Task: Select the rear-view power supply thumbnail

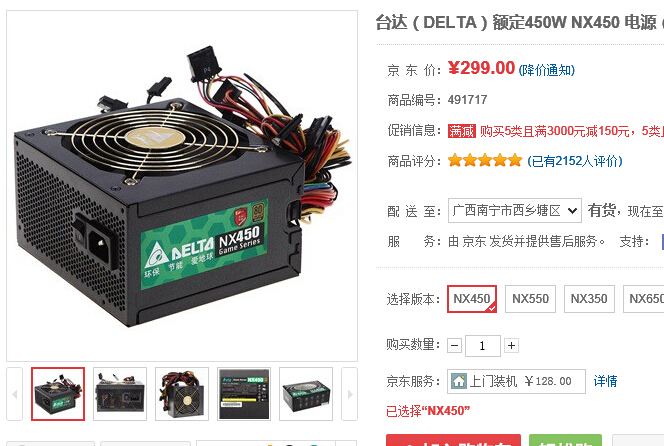Action: point(120,394)
